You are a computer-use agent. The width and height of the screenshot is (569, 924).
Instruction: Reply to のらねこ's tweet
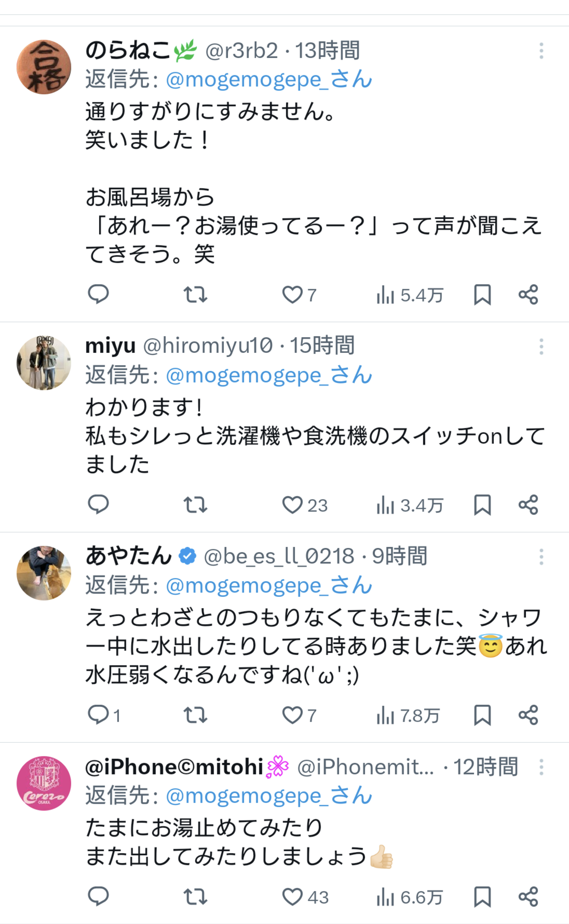[x=98, y=294]
